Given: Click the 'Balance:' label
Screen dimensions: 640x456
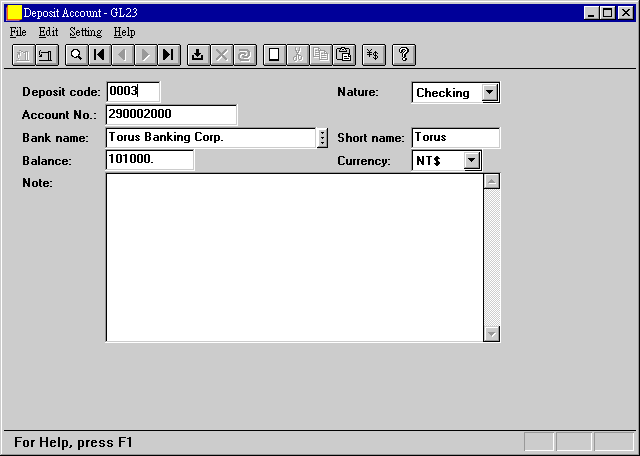Looking at the screenshot, I should click(47, 161).
